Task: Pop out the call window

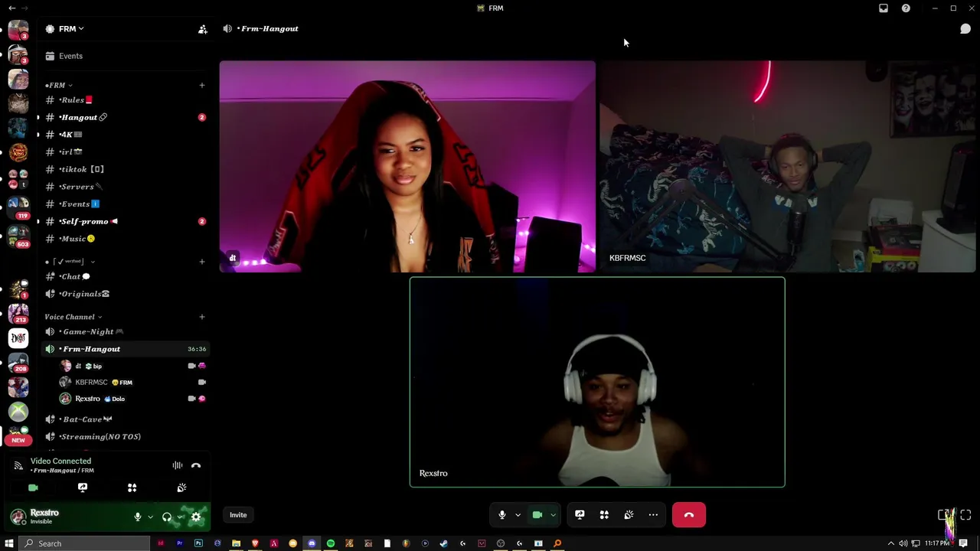Action: [x=945, y=515]
